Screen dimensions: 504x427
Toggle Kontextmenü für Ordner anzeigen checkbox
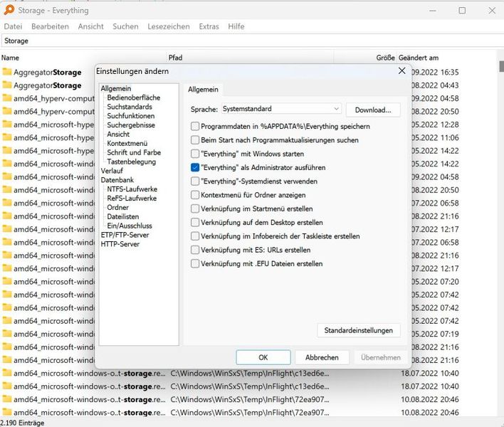[x=195, y=195]
